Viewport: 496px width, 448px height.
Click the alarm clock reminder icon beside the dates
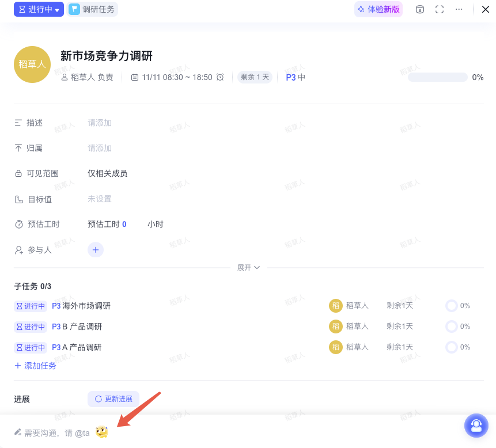click(219, 77)
